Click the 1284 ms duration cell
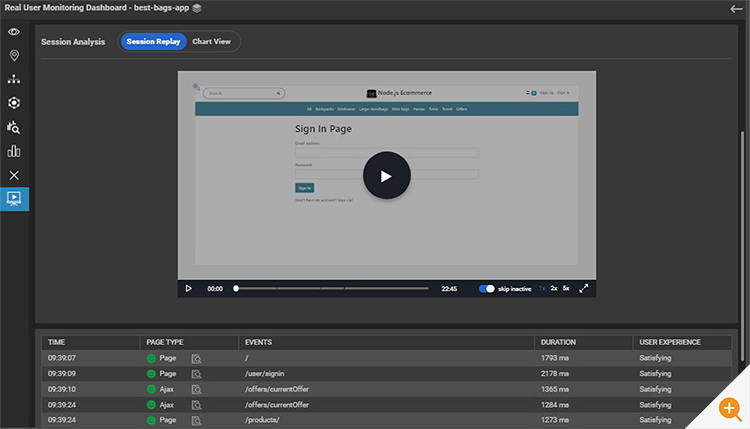Viewport: 750px width, 429px height. coord(555,405)
